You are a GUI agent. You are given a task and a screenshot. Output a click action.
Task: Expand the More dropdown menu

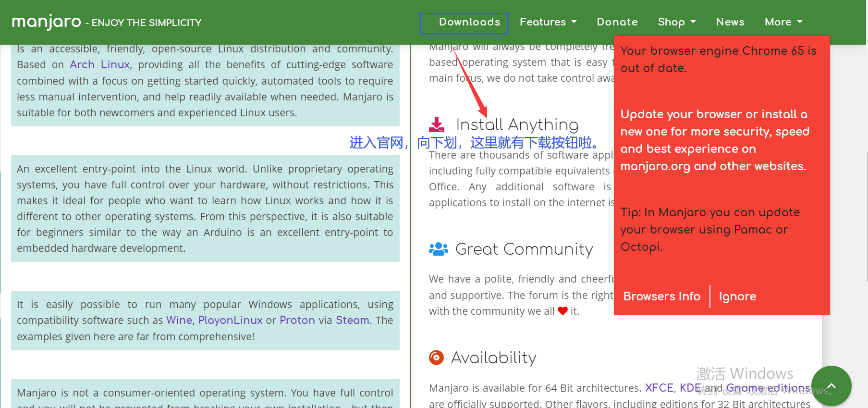click(x=783, y=22)
